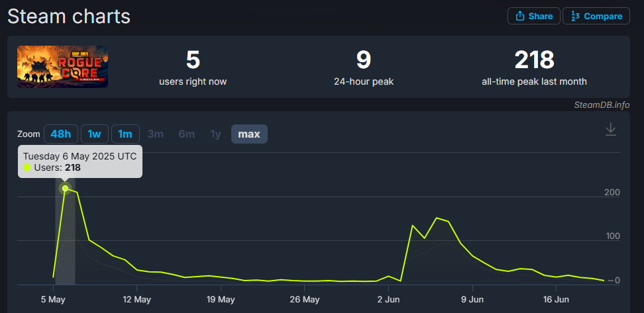
Task: Click the 9 Jun axis label
Action: [472, 300]
